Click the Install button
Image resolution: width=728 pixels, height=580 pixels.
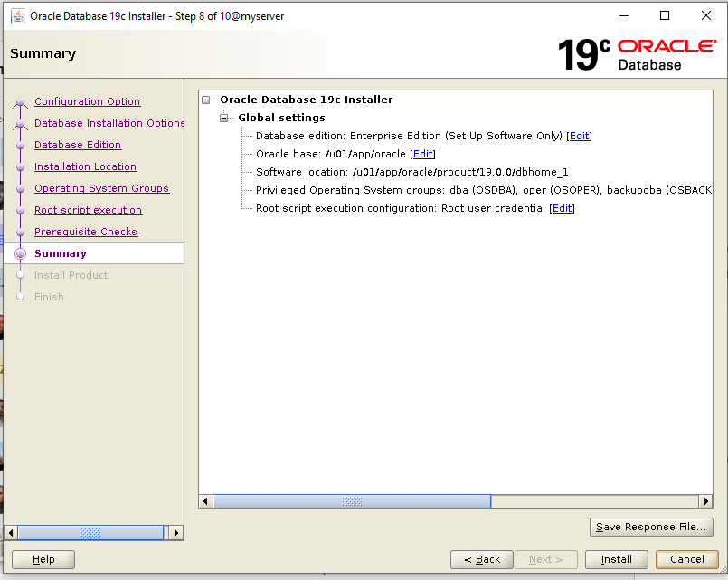click(x=616, y=559)
